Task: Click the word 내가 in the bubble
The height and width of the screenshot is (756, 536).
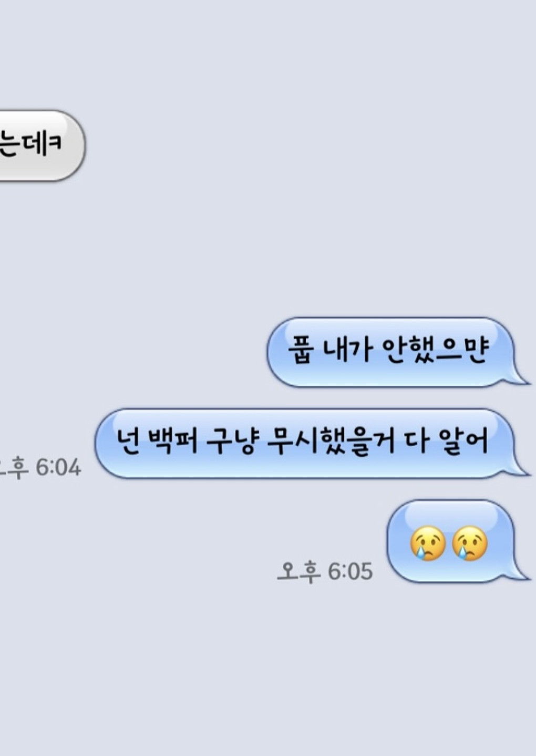Action: click(346, 351)
